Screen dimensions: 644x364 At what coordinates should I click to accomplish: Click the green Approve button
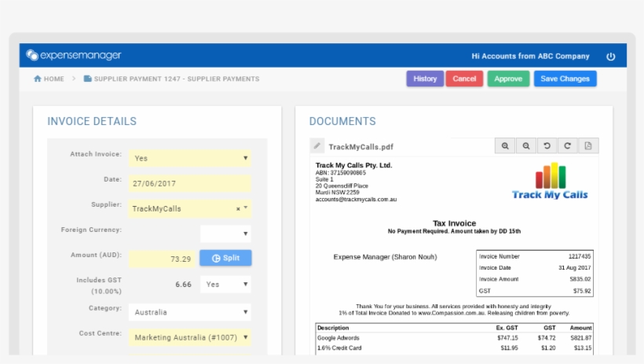pos(508,79)
